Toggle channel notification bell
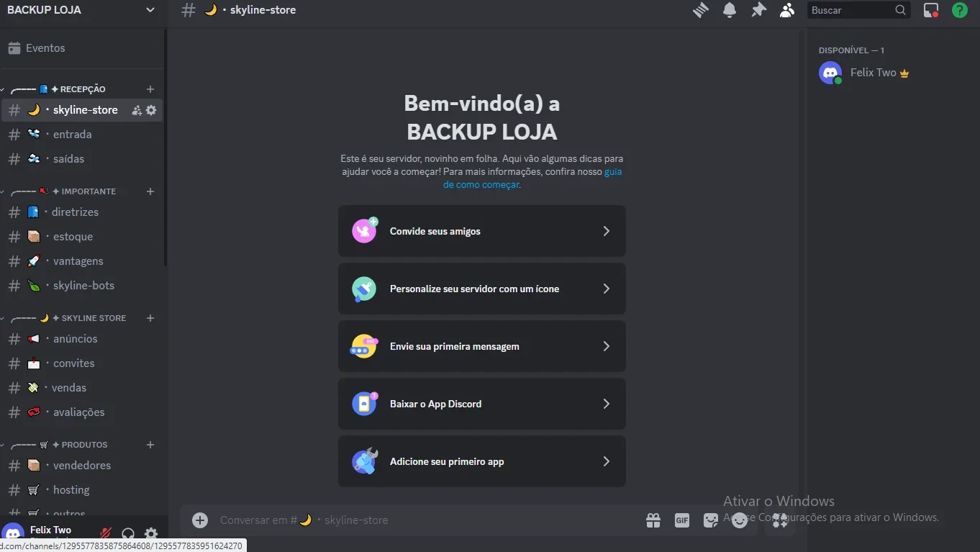 pyautogui.click(x=730, y=10)
